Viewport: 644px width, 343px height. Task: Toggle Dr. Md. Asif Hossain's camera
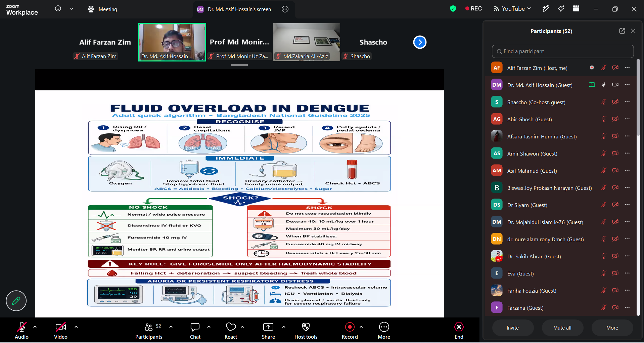point(615,85)
